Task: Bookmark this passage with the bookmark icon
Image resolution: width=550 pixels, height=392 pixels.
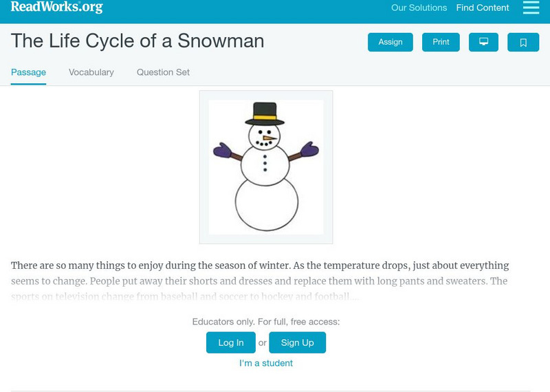Action: [523, 42]
